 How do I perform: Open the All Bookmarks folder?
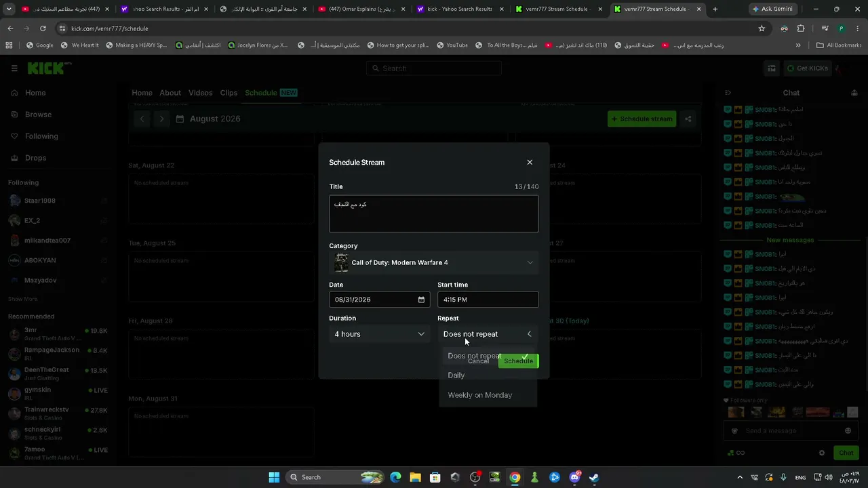[x=839, y=45]
